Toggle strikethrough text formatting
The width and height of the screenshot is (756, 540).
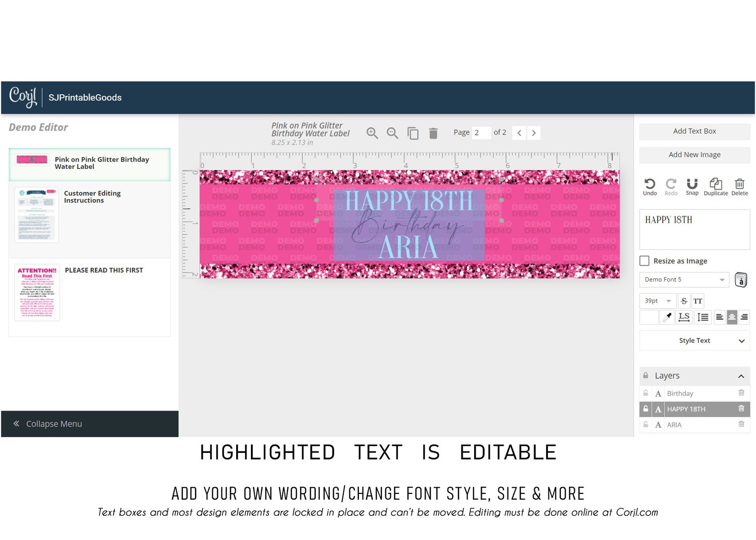tap(684, 301)
